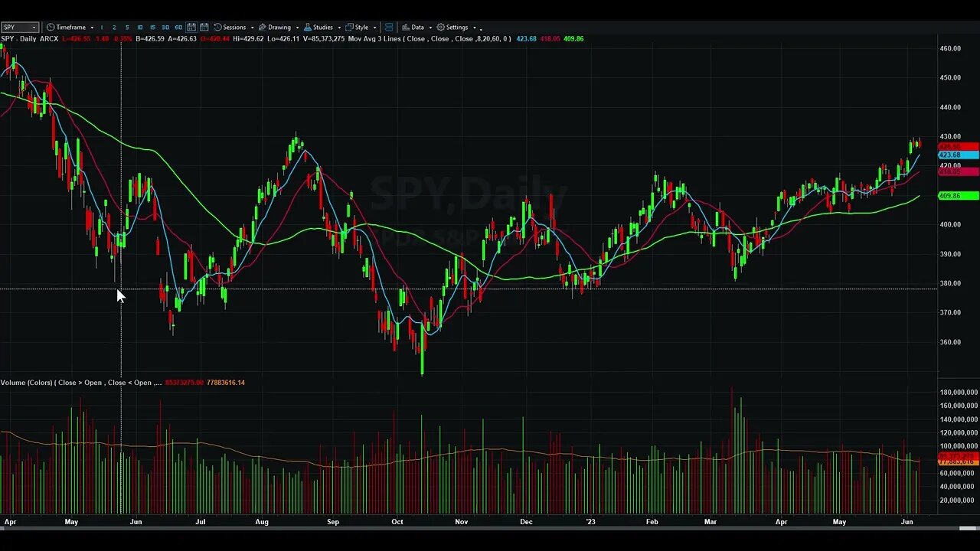Click the V=85,373,275 volume readout
This screenshot has width=980, height=551.
click(x=324, y=38)
